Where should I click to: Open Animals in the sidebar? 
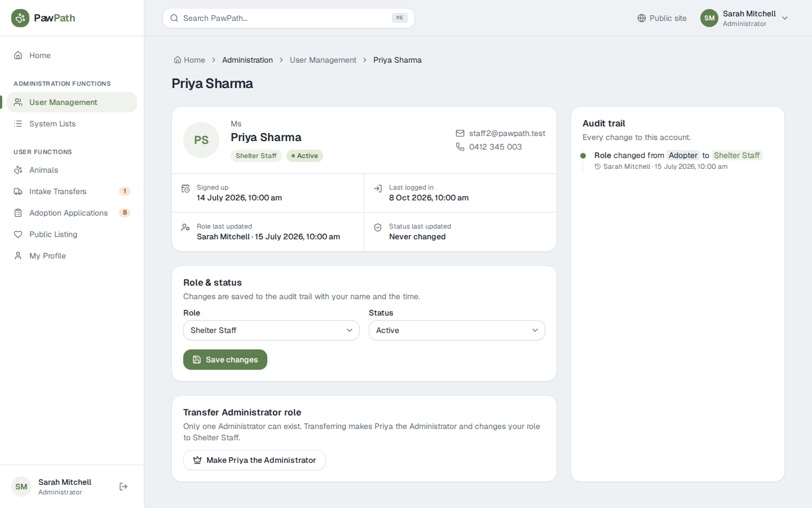pyautogui.click(x=72, y=170)
